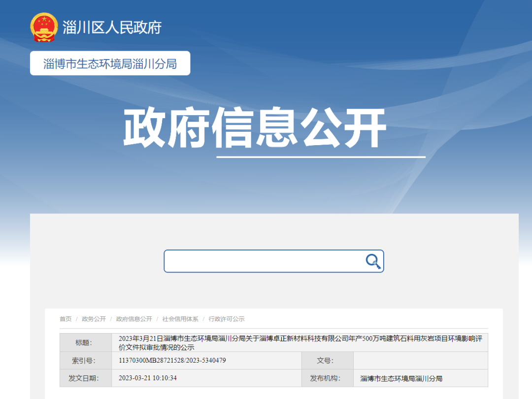Click the announcement title text about 淄博卓正新材料
This screenshot has width=532, height=399.
pos(299,342)
